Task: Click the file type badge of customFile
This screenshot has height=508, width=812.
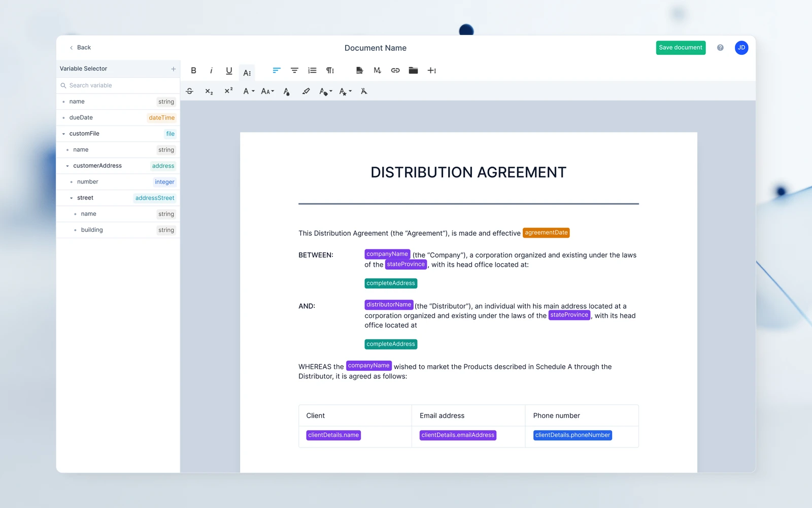Action: pyautogui.click(x=171, y=134)
